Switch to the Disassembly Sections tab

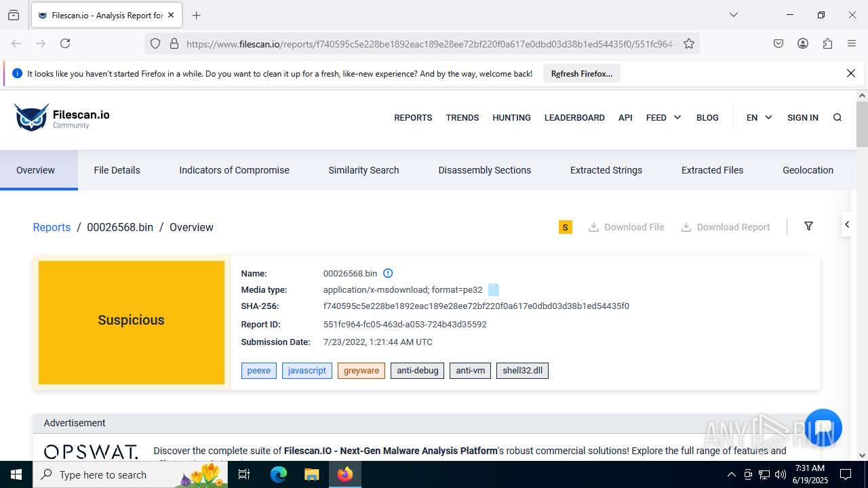(485, 170)
